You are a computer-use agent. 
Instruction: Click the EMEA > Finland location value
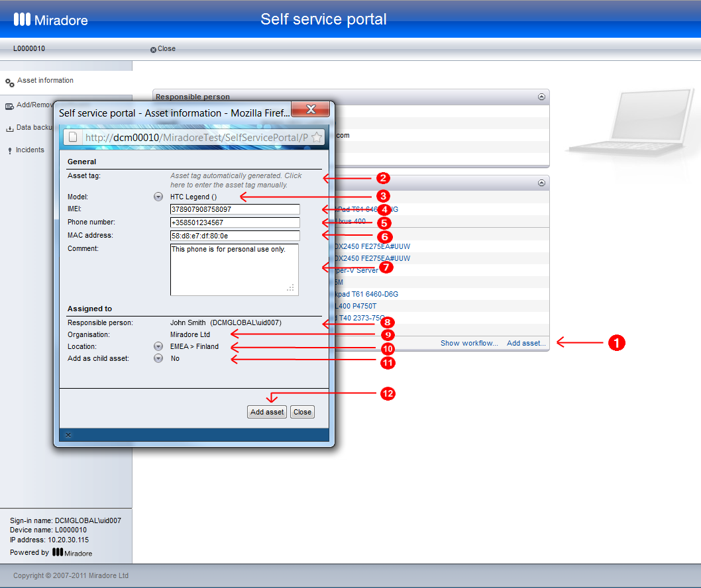(195, 346)
